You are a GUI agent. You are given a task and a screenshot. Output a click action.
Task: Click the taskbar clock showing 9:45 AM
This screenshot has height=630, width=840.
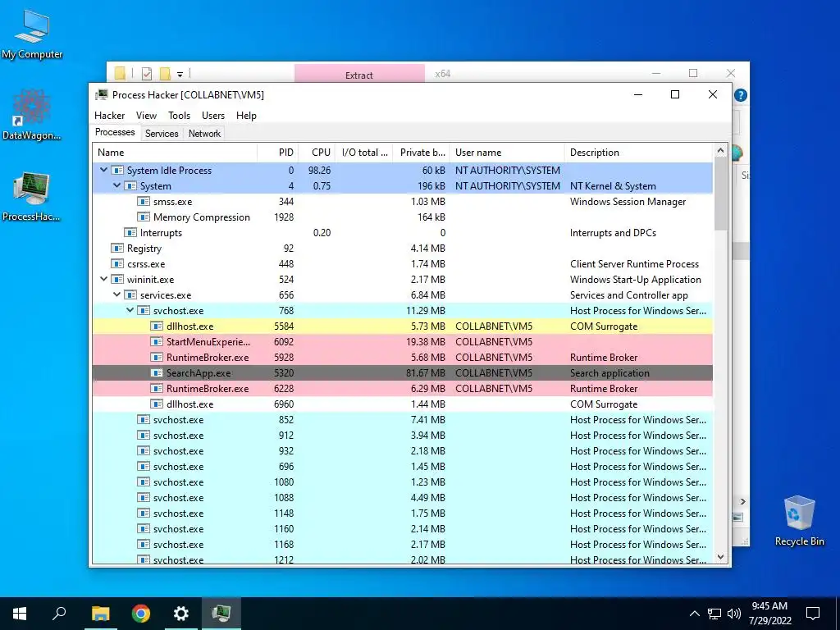click(769, 614)
